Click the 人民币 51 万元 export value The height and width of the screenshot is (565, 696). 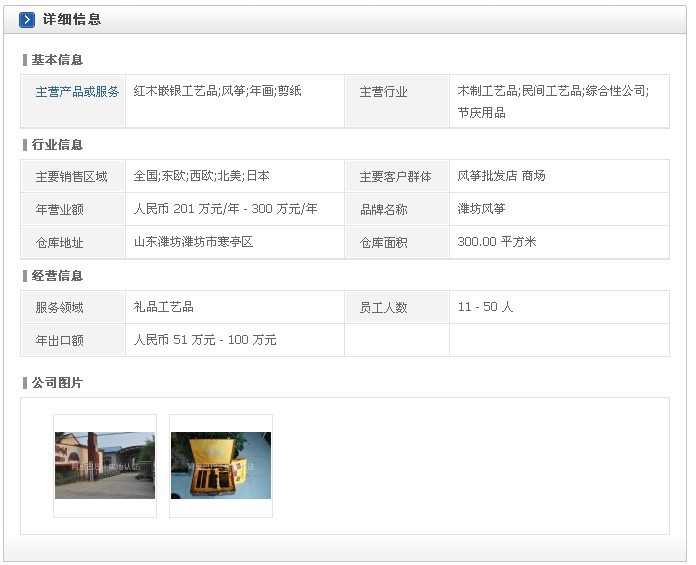205,340
